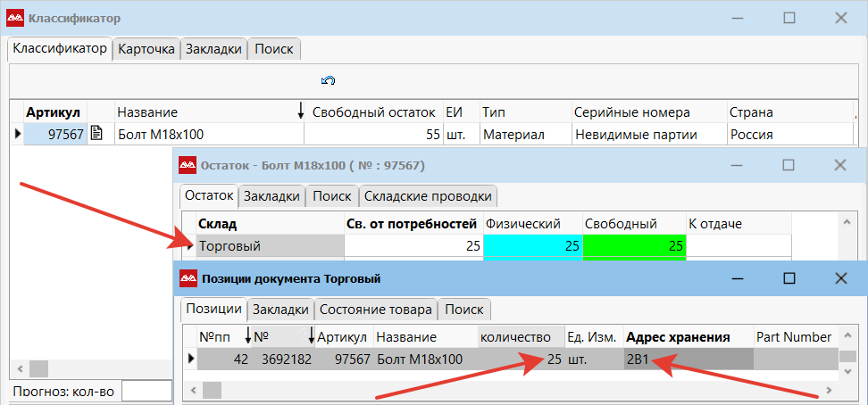Open the Складские проводки tab

coord(428,195)
